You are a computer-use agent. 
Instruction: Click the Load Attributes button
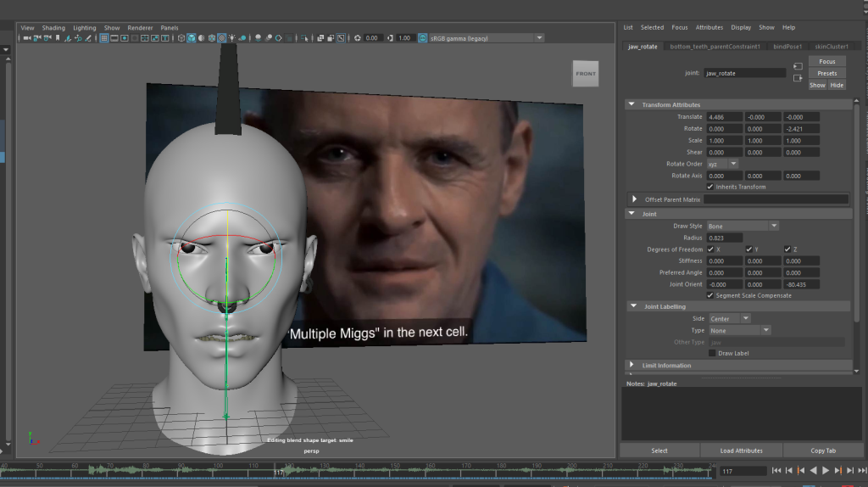[x=741, y=451]
